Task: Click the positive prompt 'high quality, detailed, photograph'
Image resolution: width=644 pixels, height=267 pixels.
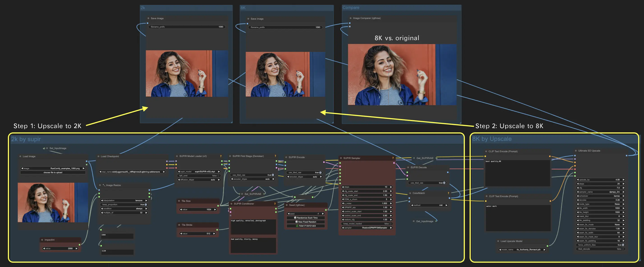Action: [253, 227]
